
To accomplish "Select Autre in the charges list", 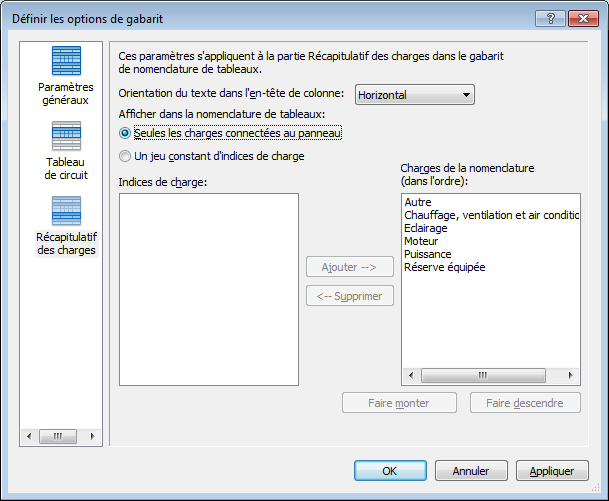I will (x=418, y=202).
